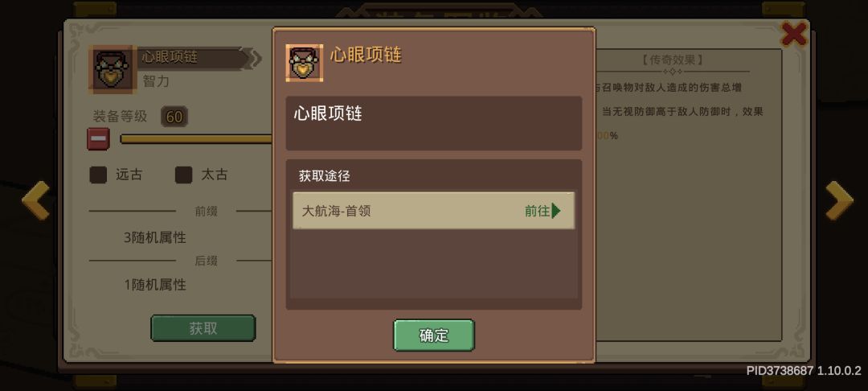Toggle the 太古 checkbox
Screen dimensions: 868x391
[x=183, y=175]
